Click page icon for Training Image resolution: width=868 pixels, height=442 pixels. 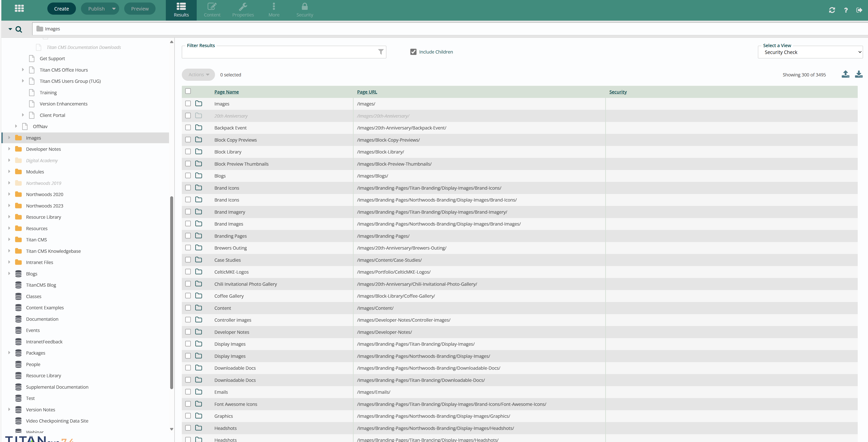32,92
